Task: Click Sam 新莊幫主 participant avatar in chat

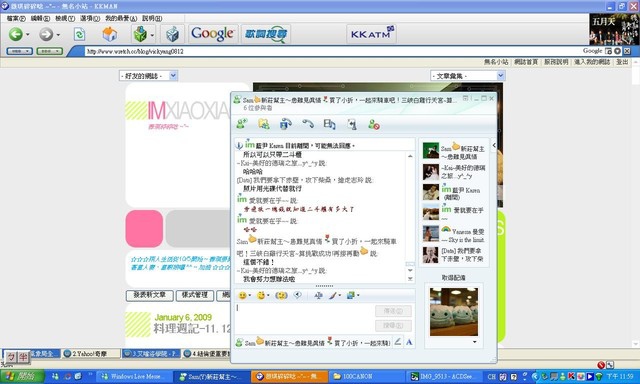Action: 431,151
